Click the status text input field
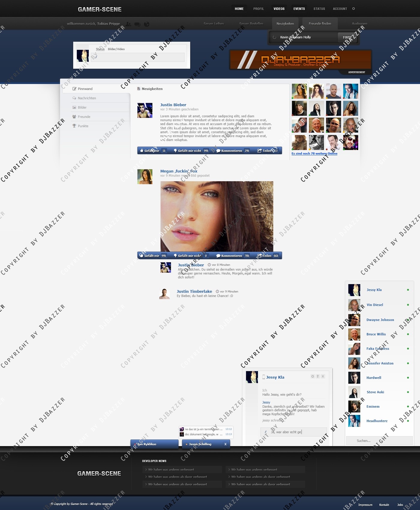 pos(138,57)
